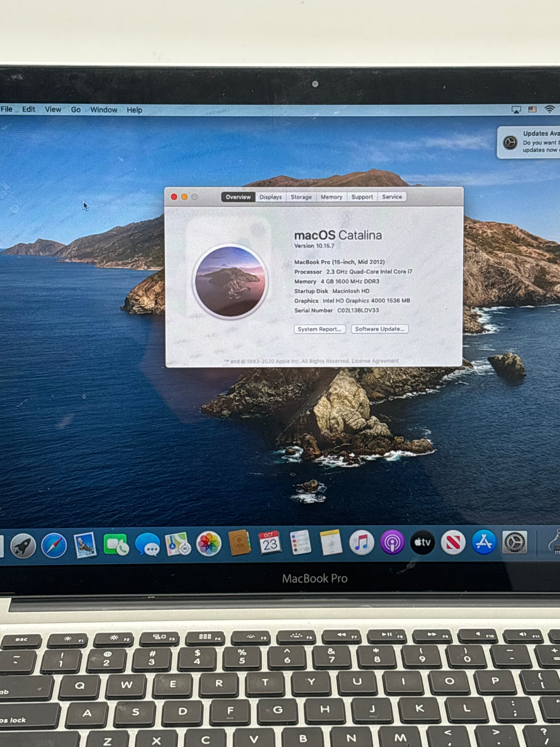Open System Preferences from the dock
This screenshot has width=560, height=747.
(514, 542)
